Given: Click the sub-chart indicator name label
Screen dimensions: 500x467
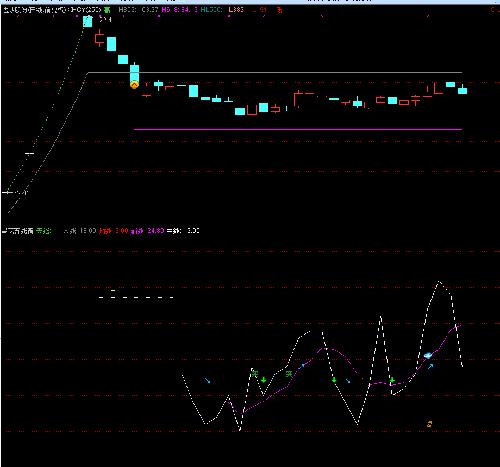Looking at the screenshot, I should tap(18, 231).
